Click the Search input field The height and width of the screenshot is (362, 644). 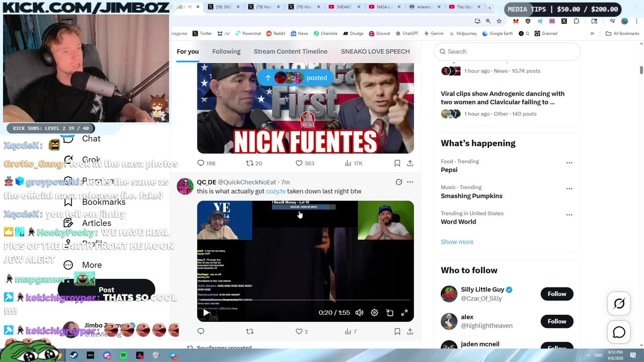pyautogui.click(x=507, y=51)
